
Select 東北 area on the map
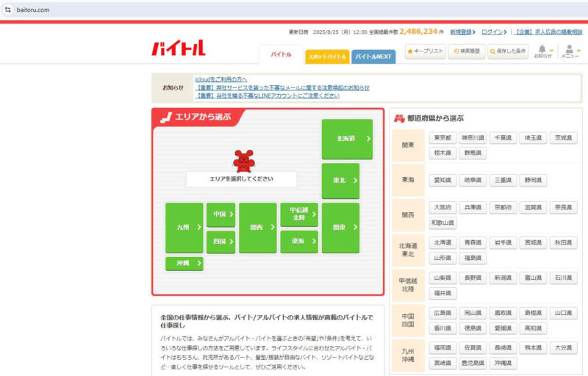pos(340,181)
